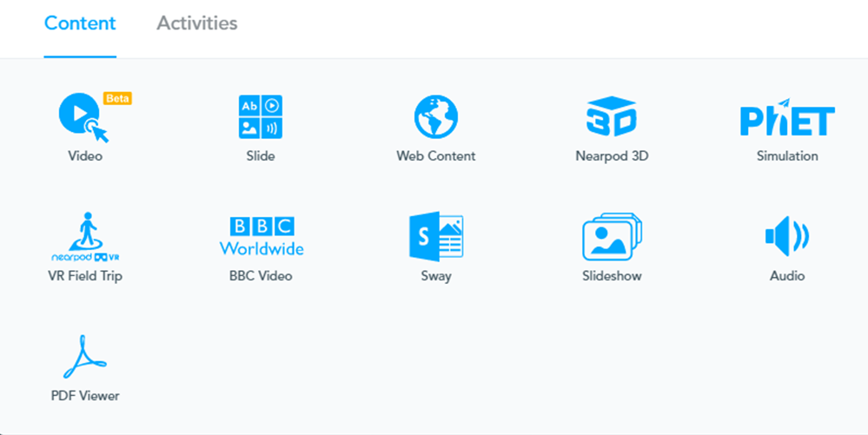Click the "PDF Viewer" label
The image size is (868, 435).
85,396
